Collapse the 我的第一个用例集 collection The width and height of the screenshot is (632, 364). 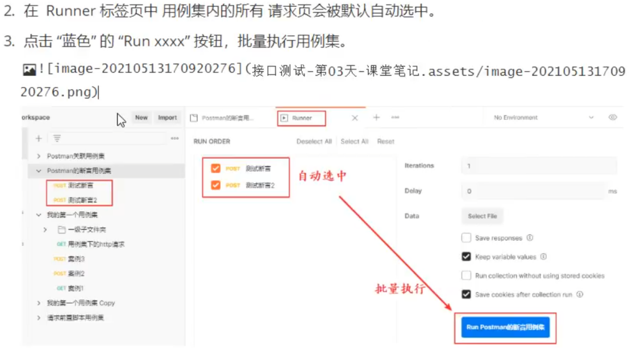click(x=39, y=215)
